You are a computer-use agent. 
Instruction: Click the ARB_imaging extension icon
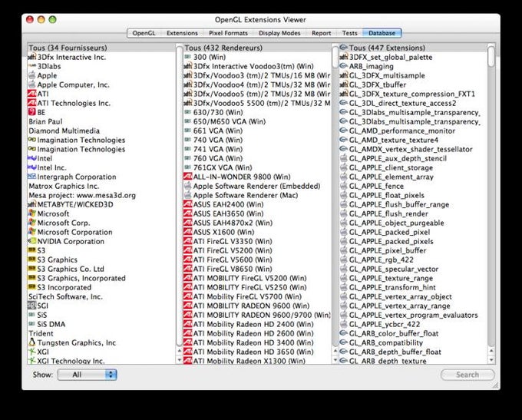344,66
